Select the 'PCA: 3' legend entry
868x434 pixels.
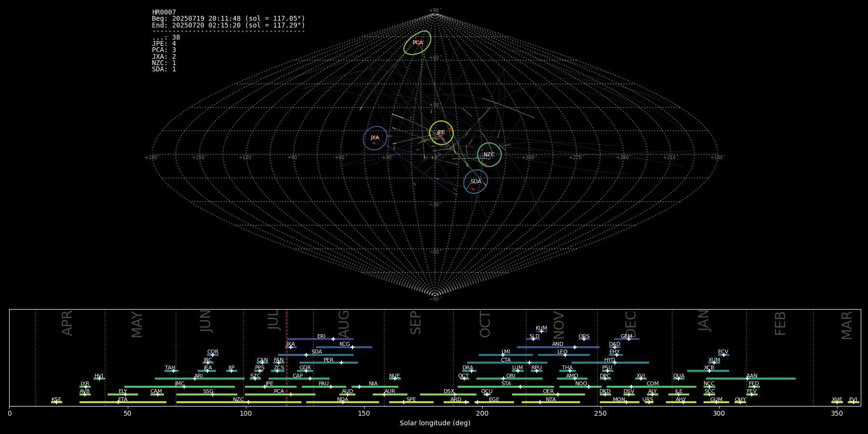(x=164, y=50)
